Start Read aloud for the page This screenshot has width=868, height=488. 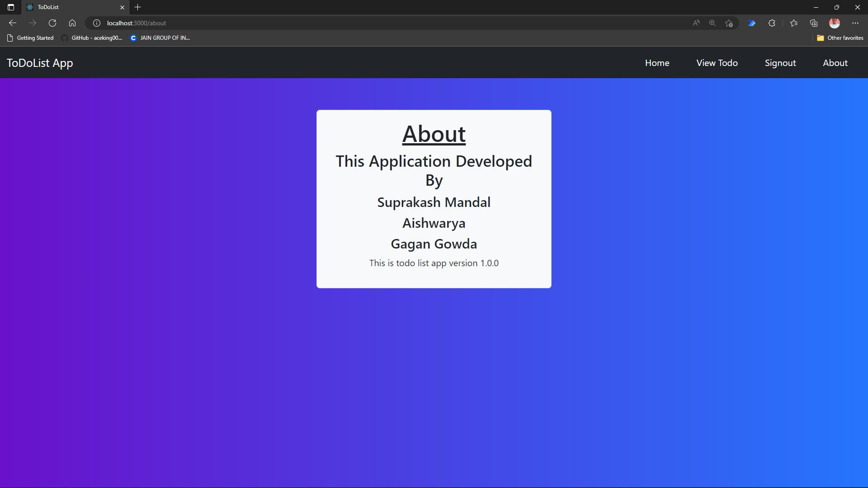pos(696,23)
